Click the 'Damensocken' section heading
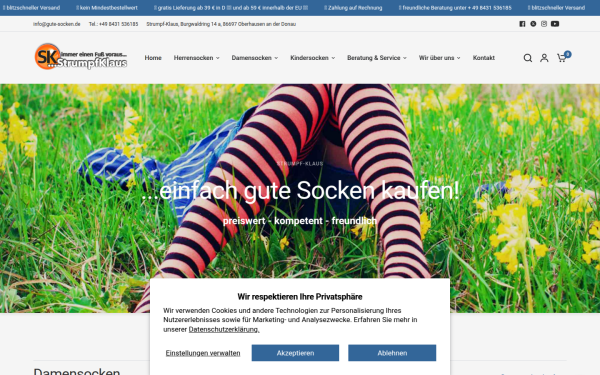The image size is (600, 375). (x=77, y=371)
